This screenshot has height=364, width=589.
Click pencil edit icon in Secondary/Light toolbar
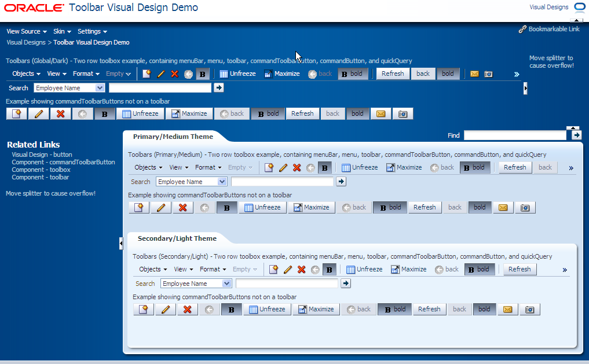click(288, 270)
